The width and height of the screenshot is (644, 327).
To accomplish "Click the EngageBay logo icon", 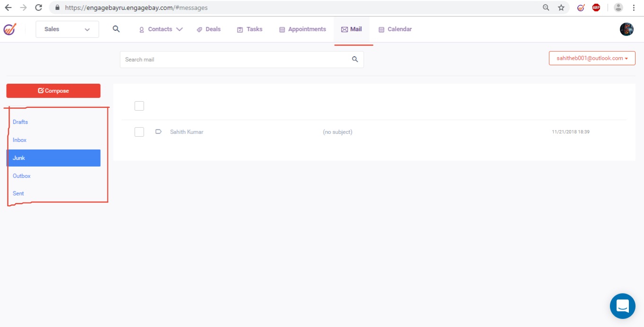I will pos(9,29).
